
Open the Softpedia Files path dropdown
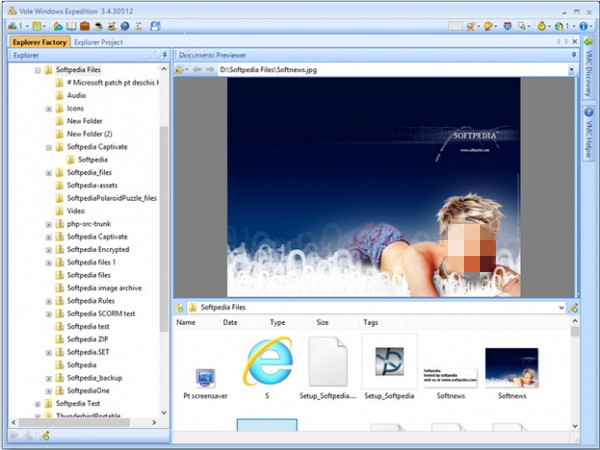562,307
